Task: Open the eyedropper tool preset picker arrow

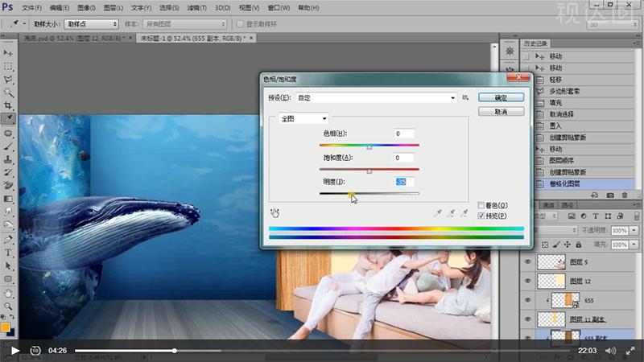Action: (x=24, y=24)
